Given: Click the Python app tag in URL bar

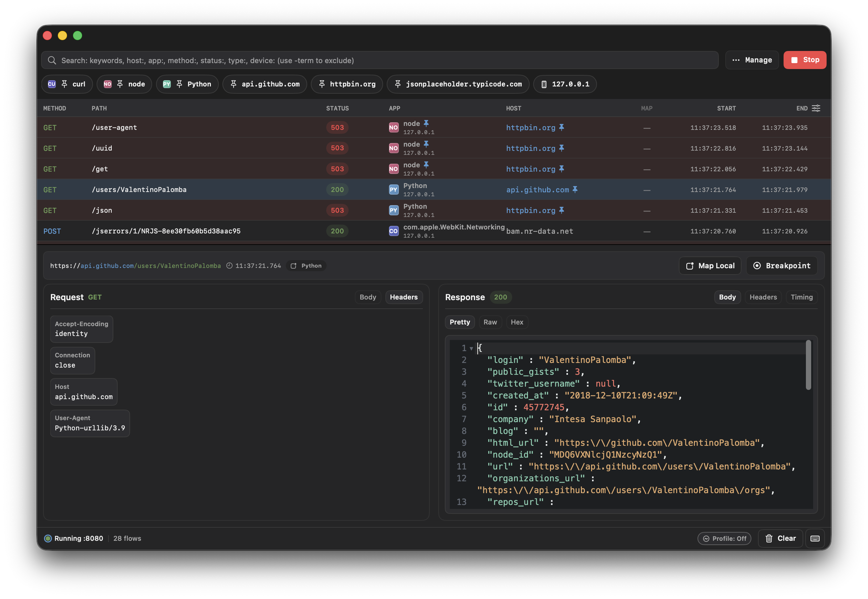Looking at the screenshot, I should tap(306, 266).
